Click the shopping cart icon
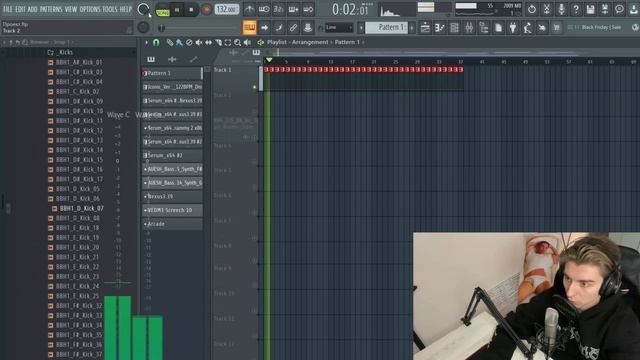 click(556, 28)
